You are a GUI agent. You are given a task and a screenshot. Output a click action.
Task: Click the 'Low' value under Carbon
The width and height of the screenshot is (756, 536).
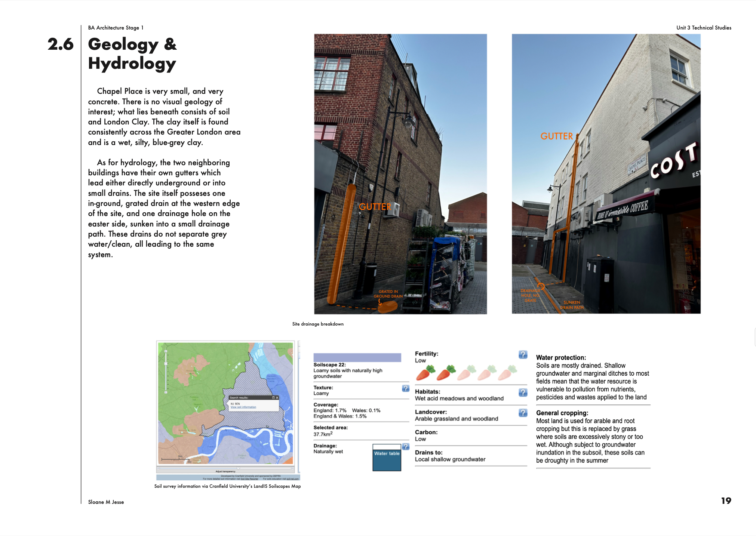coord(420,439)
